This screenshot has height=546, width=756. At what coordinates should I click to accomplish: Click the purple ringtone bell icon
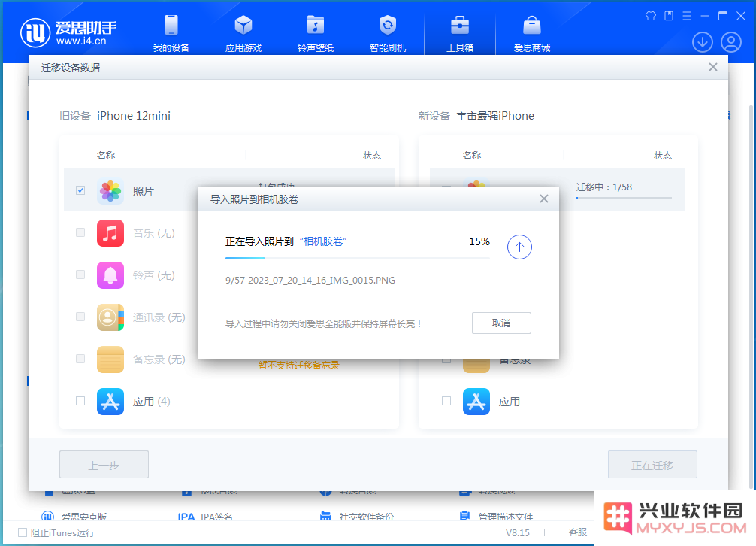tap(110, 275)
